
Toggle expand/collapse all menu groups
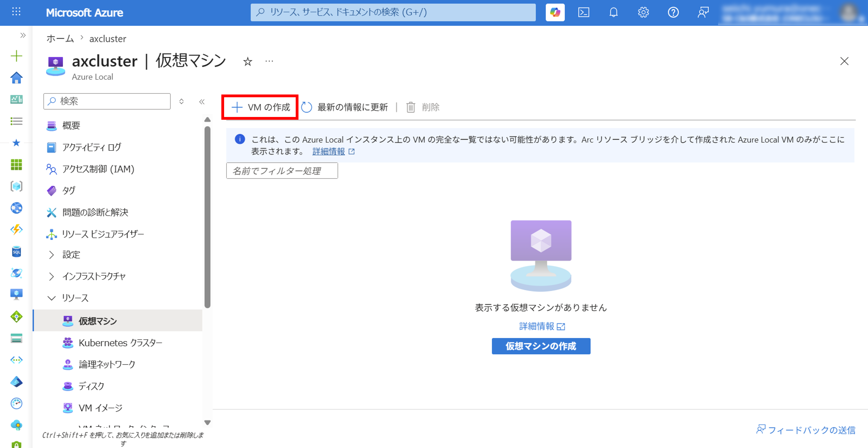(181, 101)
